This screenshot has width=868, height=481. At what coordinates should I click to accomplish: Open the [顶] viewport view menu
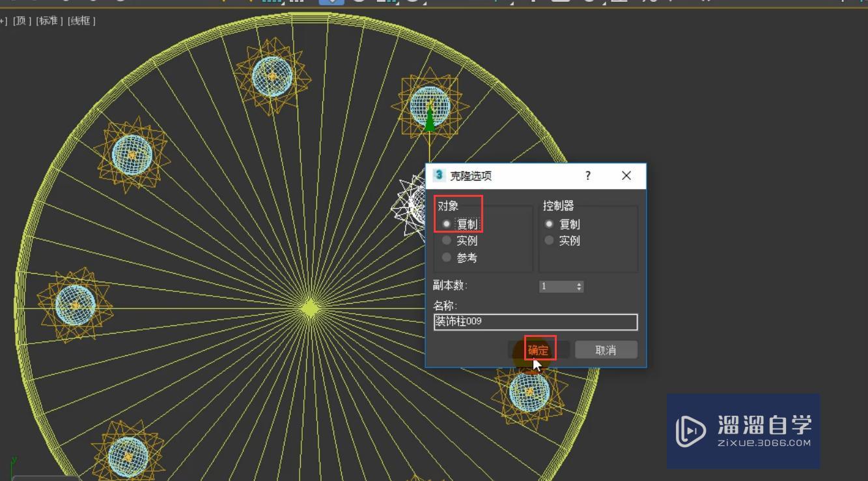point(23,21)
